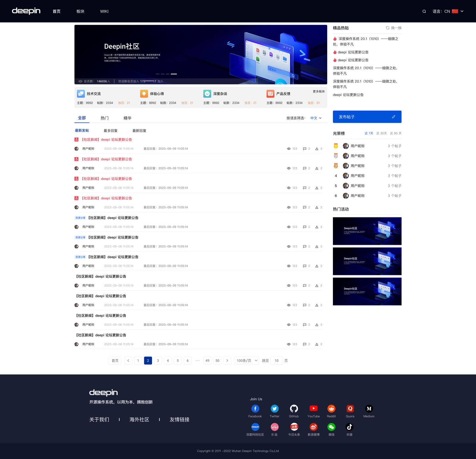This screenshot has width=476, height=459.
Task: Click the 更多板块 link
Action: click(319, 92)
